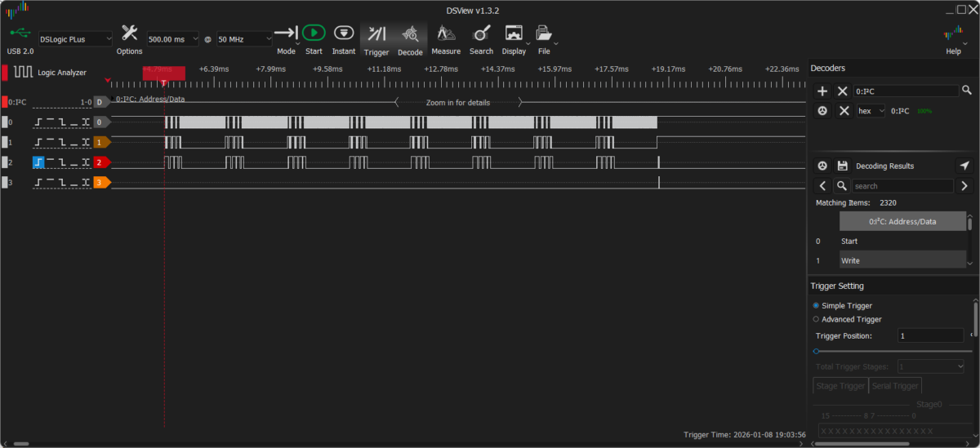Click the Instant capture icon
This screenshot has height=448, width=980.
click(x=344, y=33)
